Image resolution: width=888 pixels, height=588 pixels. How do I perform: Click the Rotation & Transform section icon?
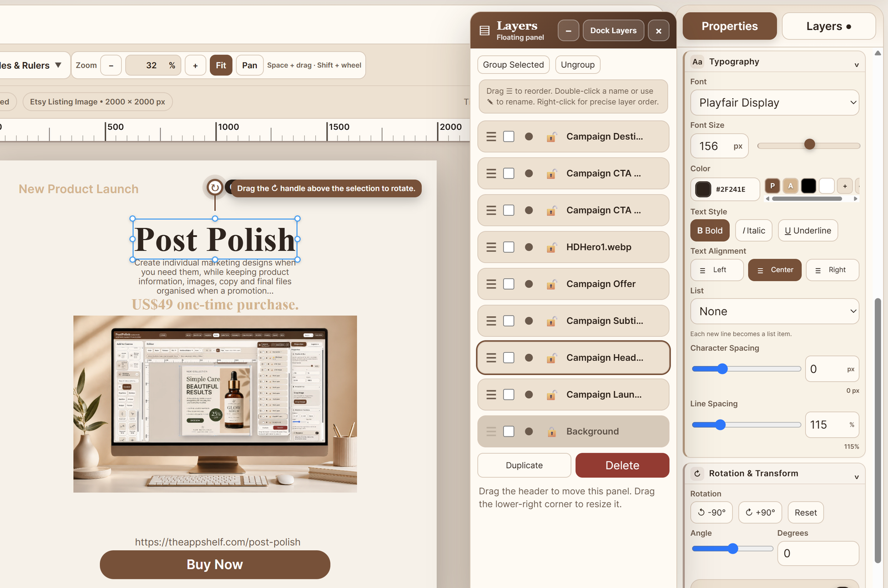coord(698,474)
